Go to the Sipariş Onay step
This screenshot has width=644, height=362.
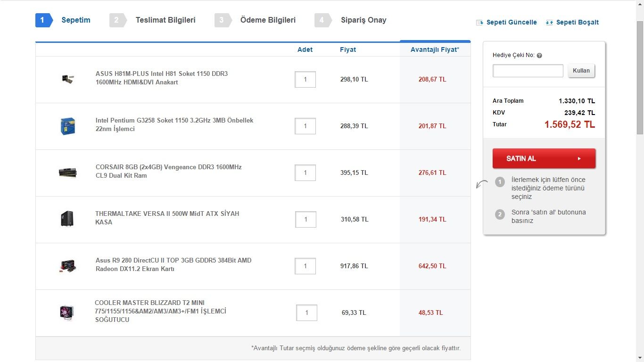pyautogui.click(x=363, y=20)
